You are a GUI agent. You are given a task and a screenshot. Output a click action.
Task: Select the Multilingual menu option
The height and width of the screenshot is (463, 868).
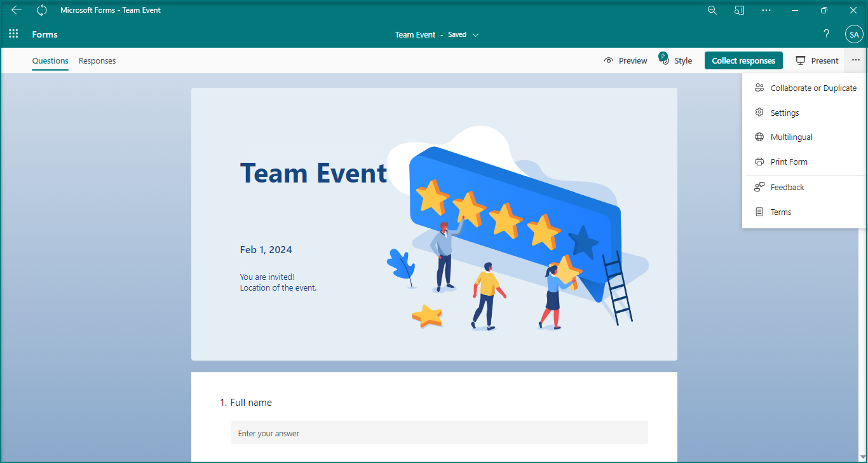(791, 137)
